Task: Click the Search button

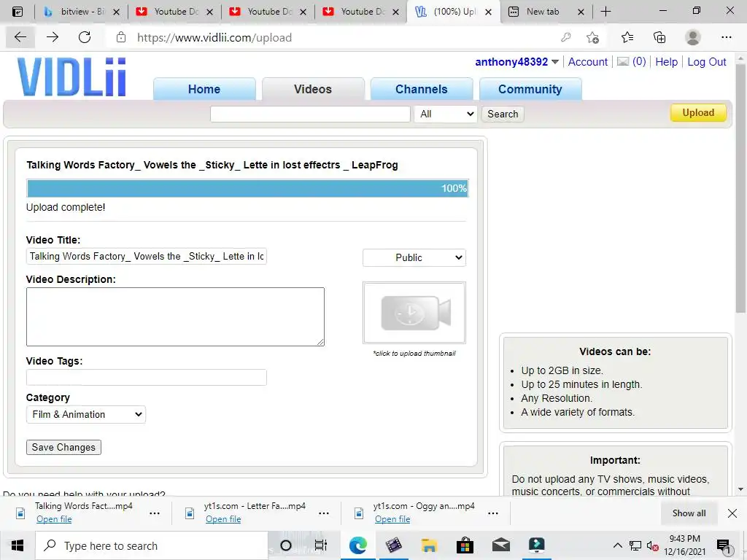Action: tap(503, 114)
